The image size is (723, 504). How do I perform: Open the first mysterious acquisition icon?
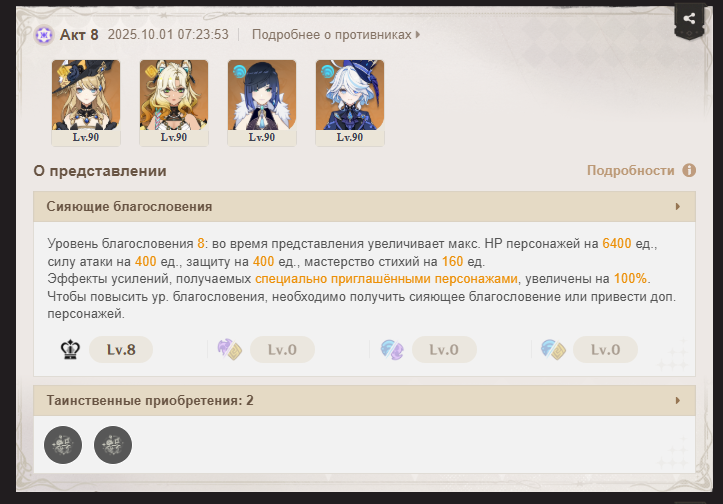pos(63,445)
